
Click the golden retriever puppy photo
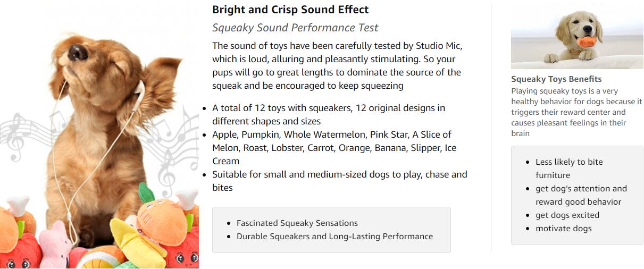[x=577, y=37]
